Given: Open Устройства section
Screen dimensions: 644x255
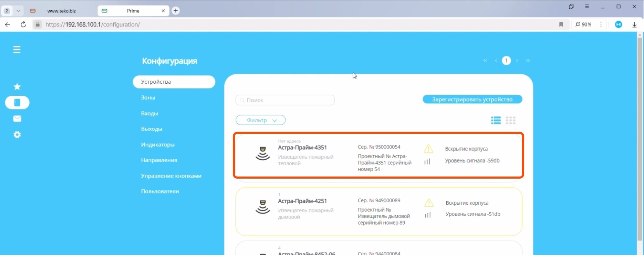Looking at the screenshot, I should (174, 82).
